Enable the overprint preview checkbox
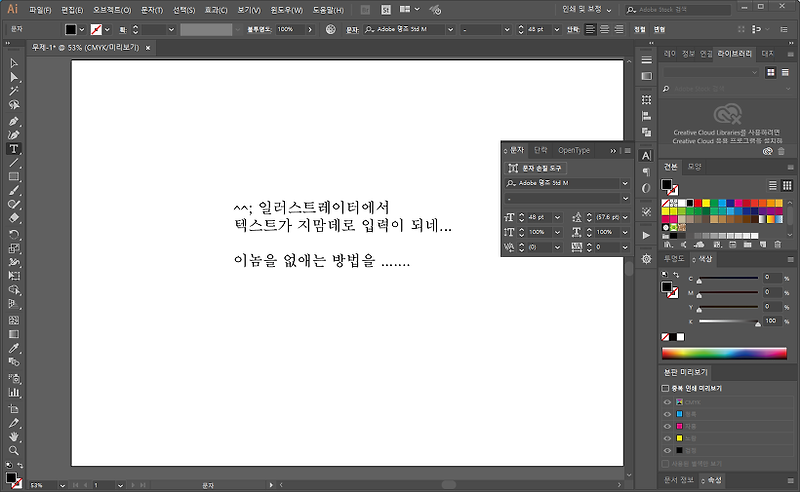This screenshot has width=800, height=492. [666, 388]
